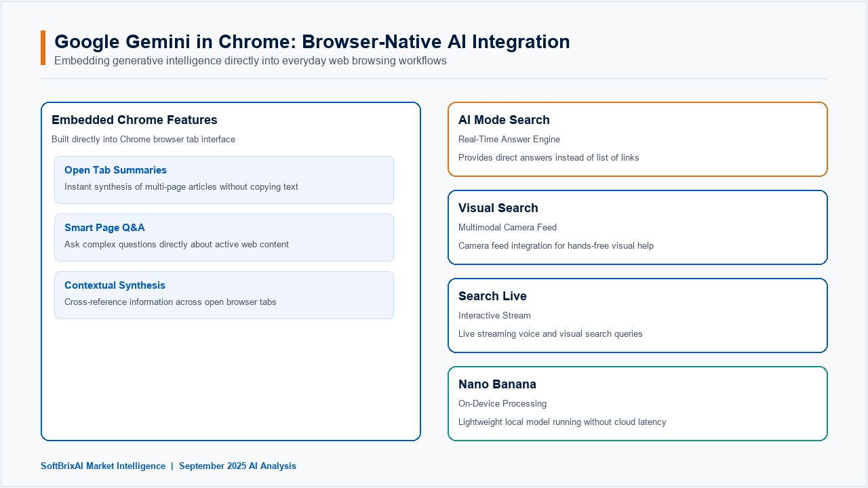Viewport: 868px width, 488px height.
Task: Select the 'Contextual Synthesis' heading
Action: point(115,285)
